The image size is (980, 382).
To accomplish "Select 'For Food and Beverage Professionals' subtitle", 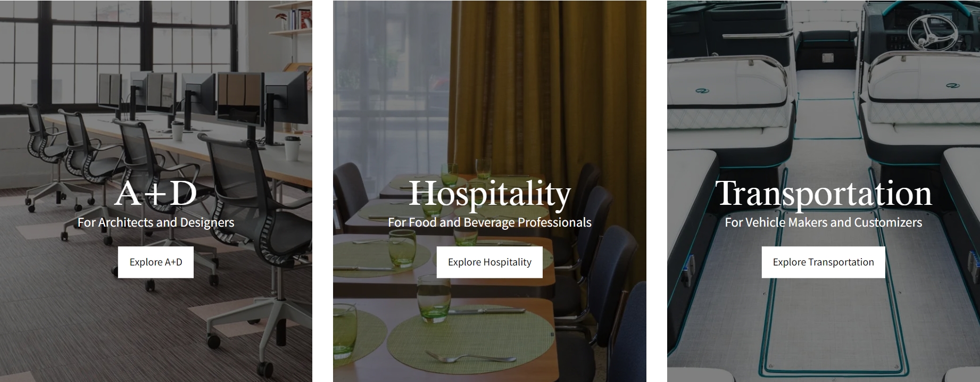I will pyautogui.click(x=489, y=222).
